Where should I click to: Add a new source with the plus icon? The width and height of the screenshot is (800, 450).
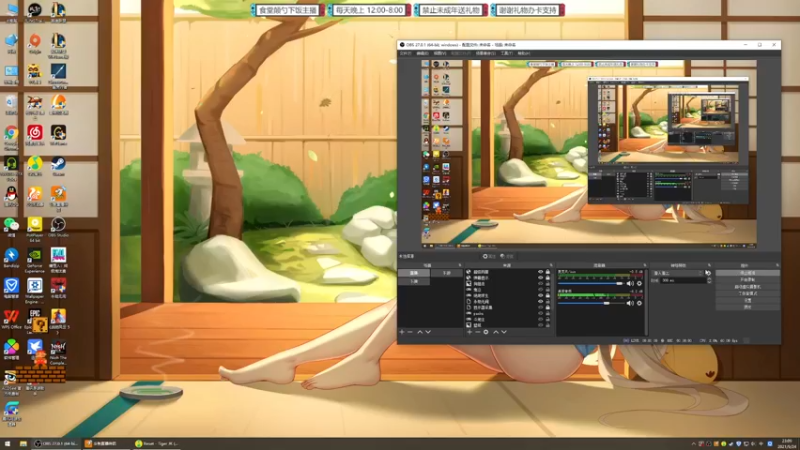pos(469,332)
